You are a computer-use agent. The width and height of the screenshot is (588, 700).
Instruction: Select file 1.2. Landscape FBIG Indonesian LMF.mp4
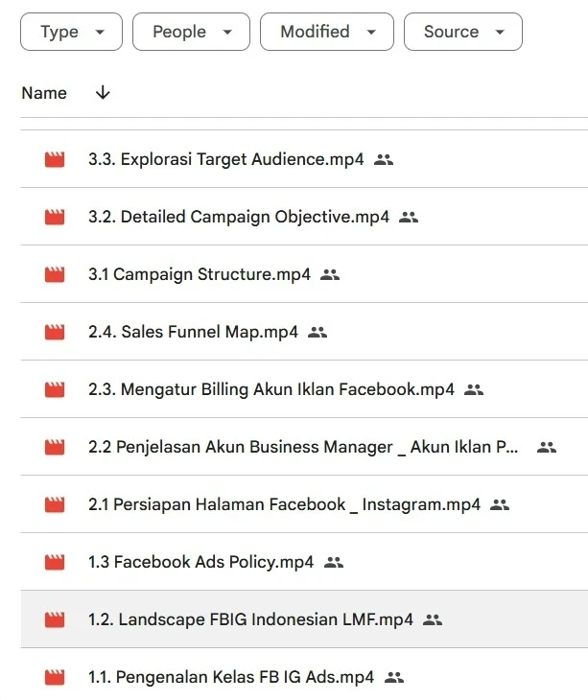tap(250, 620)
